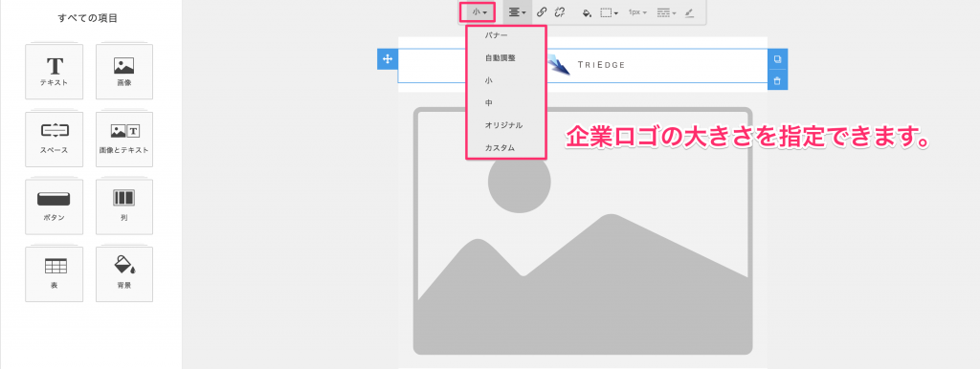Duplicate the logo block
Viewport: 980px width, 369px height.
tap(777, 59)
